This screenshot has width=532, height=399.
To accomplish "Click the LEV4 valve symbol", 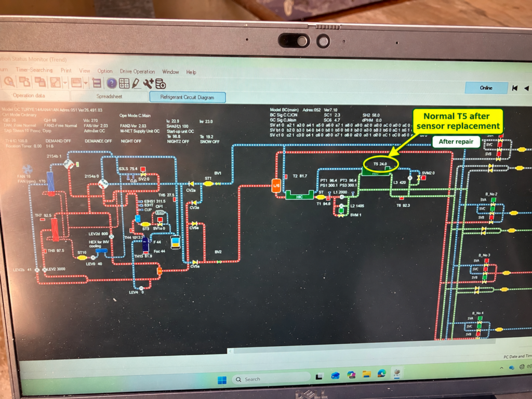I will pos(141,288).
